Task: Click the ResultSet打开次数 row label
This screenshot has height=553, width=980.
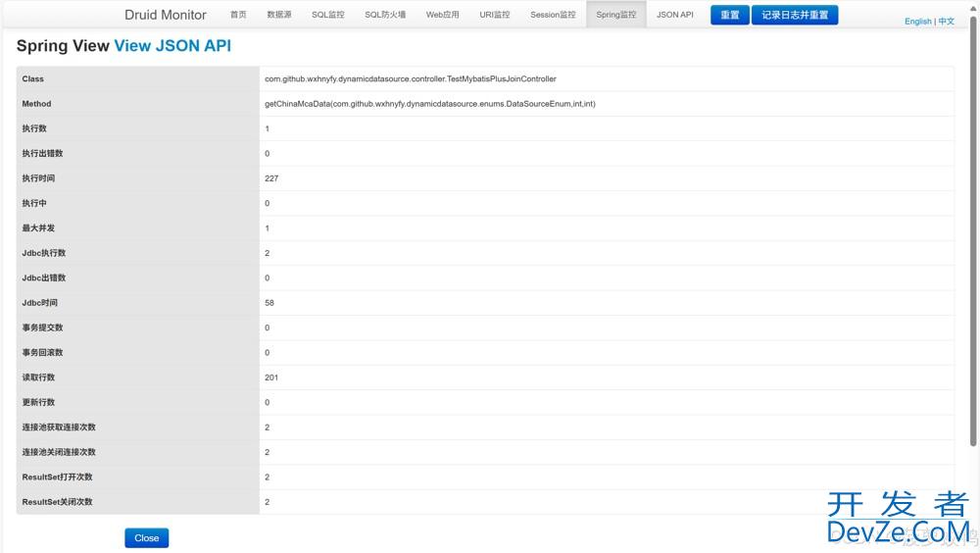Action: 57,477
